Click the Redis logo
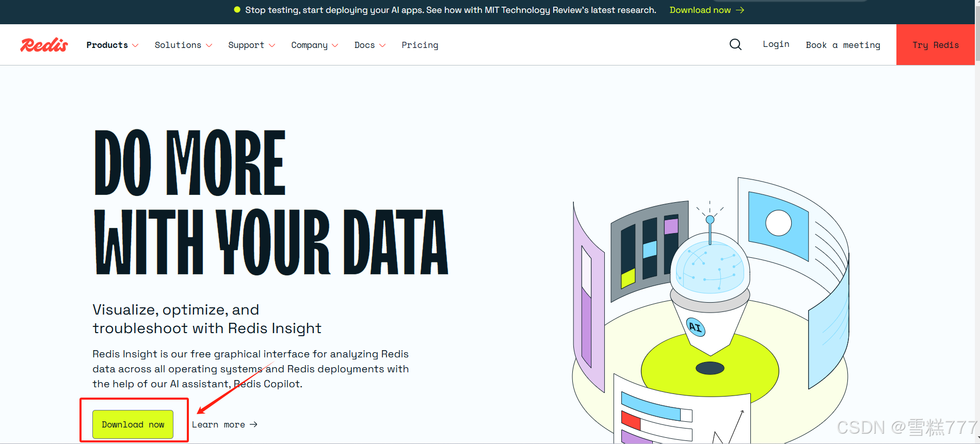 coord(44,45)
